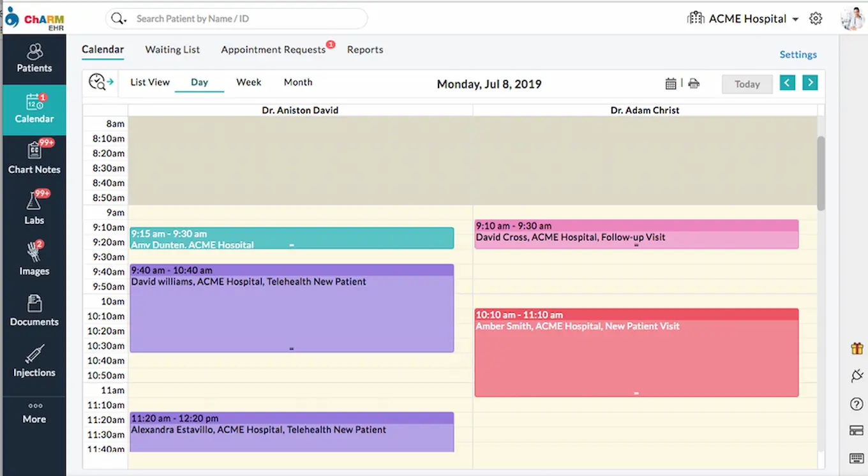
Task: Open the Patients sidebar section
Action: 34,59
